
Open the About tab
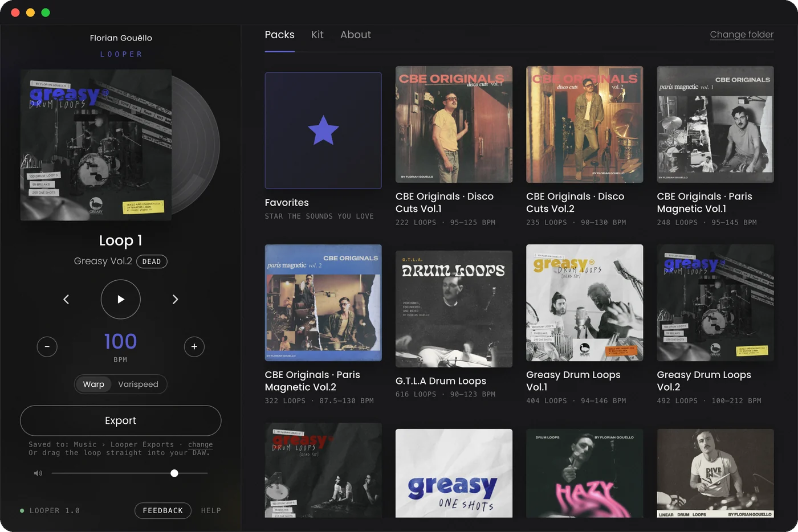(x=356, y=35)
